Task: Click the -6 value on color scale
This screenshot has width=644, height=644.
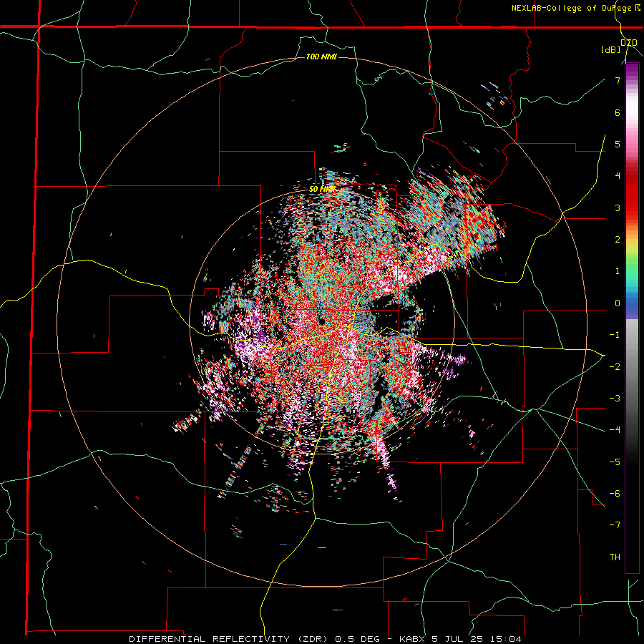Action: click(615, 493)
